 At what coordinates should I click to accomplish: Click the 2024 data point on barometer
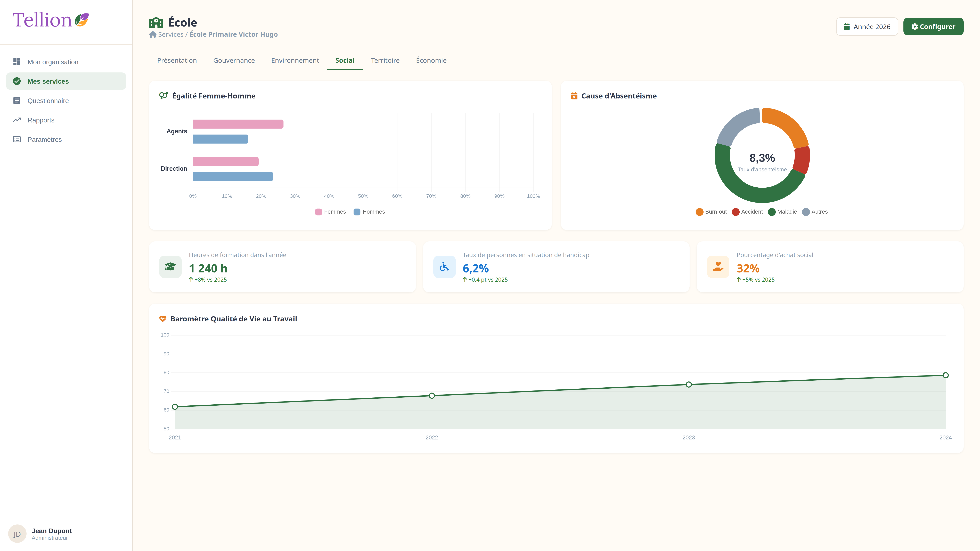click(945, 375)
